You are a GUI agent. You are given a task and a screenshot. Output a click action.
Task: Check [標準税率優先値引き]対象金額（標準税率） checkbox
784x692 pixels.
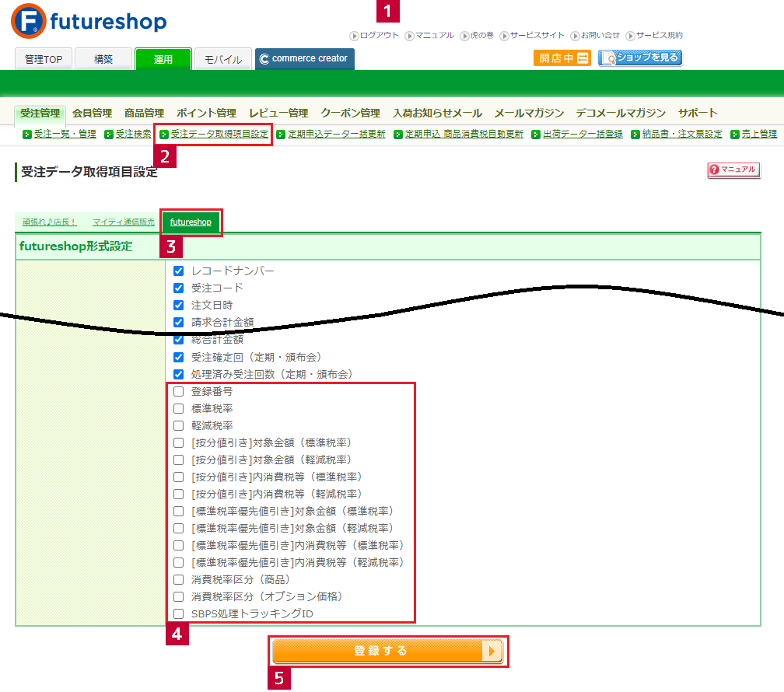(179, 511)
